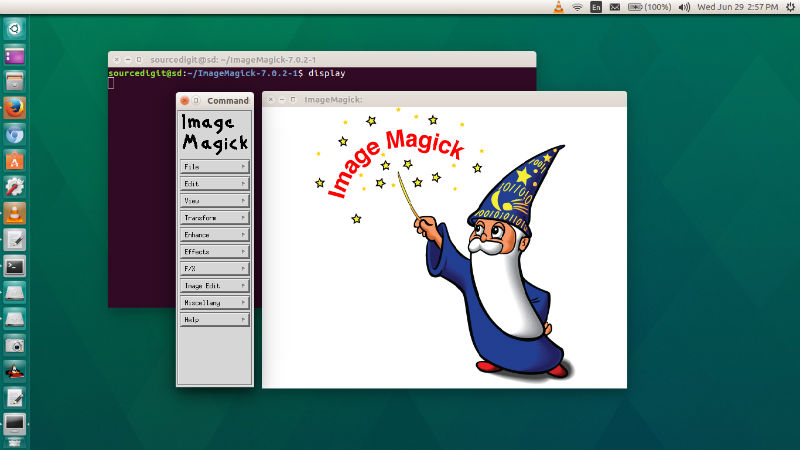Open Firefox from the Ubuntu launcher
800x450 pixels.
tap(14, 107)
